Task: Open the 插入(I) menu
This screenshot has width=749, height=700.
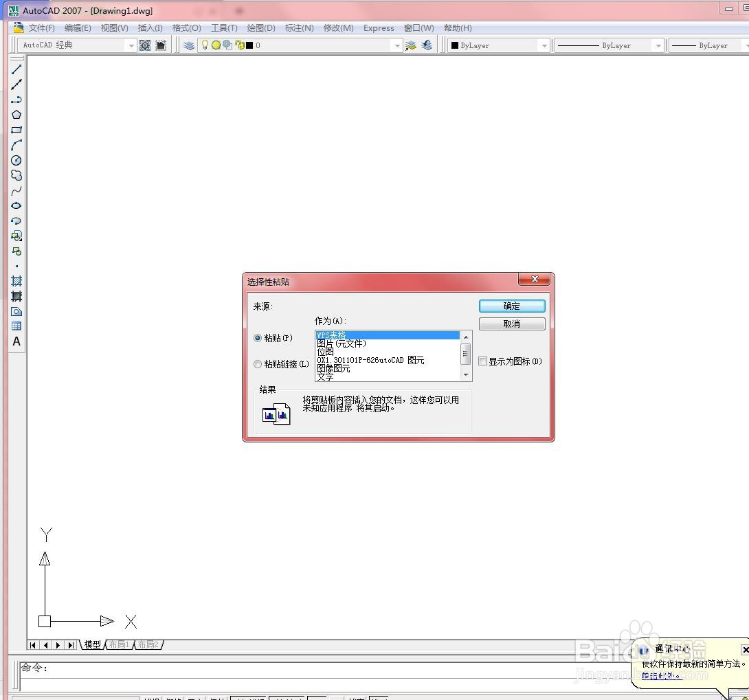Action: [150, 28]
